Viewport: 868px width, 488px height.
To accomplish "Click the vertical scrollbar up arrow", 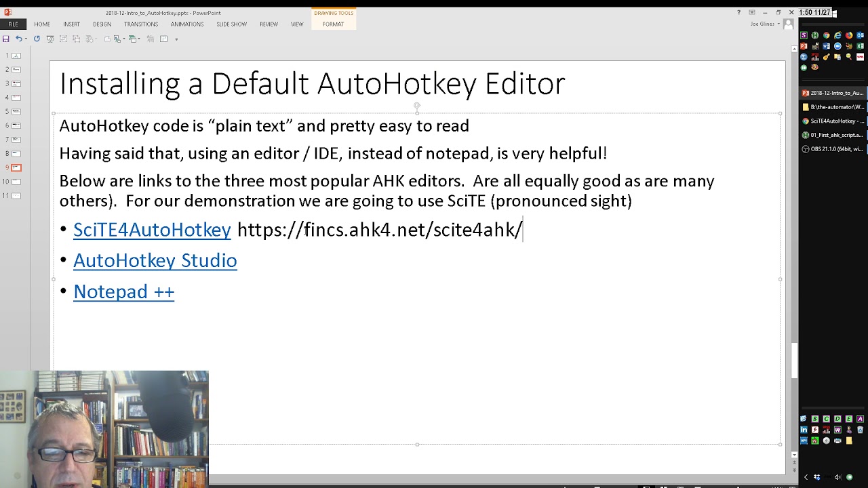I will coord(794,49).
